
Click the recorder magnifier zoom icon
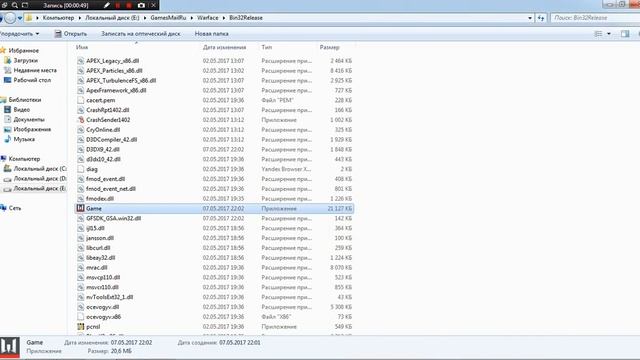click(x=15, y=5)
